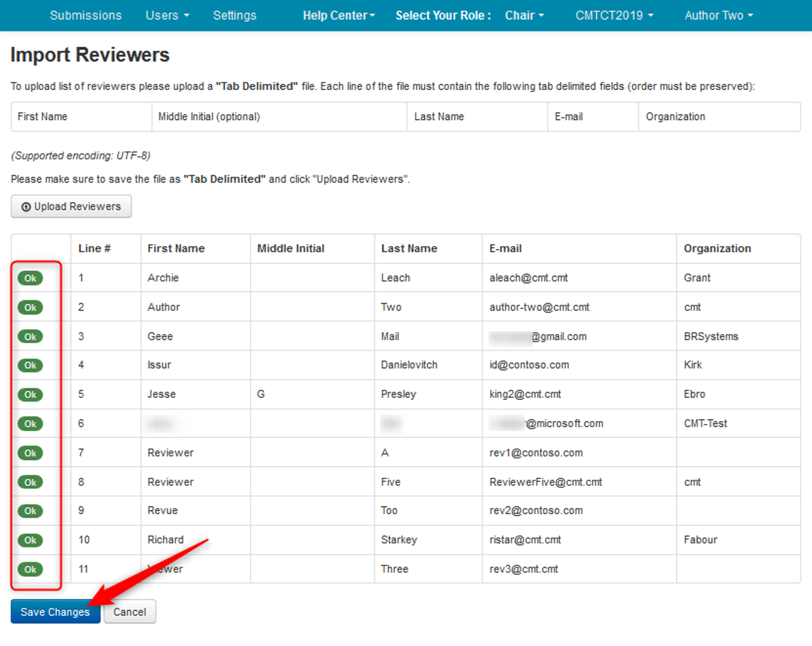Screen dimensions: 812x646
Task: Expand the CMTCT2019 conference dropdown
Action: tap(614, 15)
